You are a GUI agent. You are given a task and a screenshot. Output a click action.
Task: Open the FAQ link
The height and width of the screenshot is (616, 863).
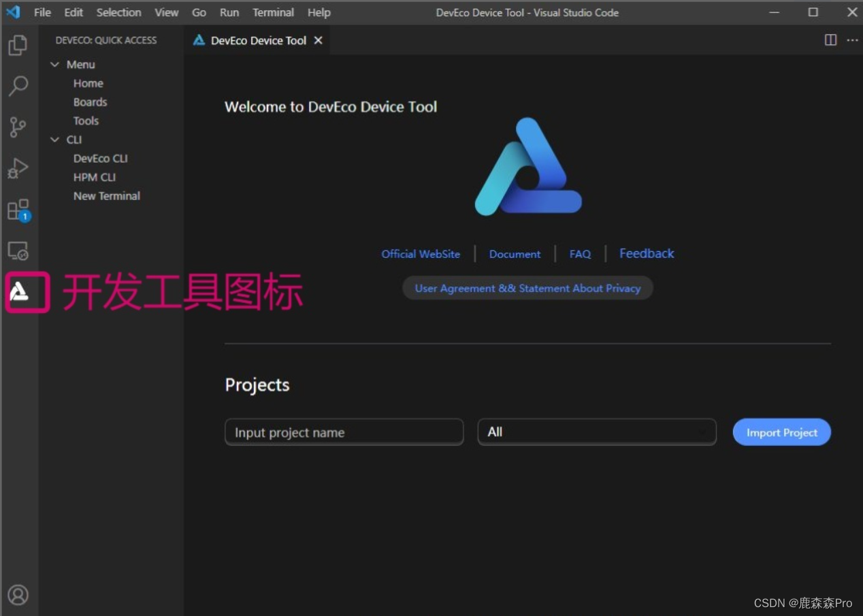(581, 254)
